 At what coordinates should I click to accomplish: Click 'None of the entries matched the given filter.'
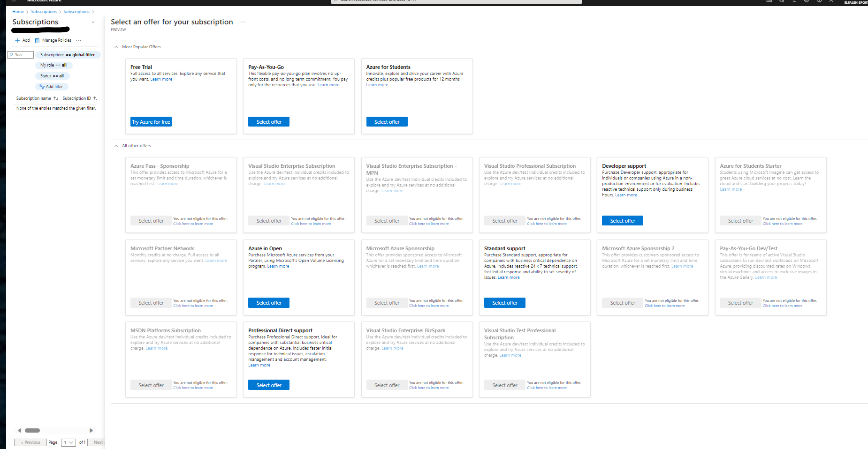[x=56, y=108]
